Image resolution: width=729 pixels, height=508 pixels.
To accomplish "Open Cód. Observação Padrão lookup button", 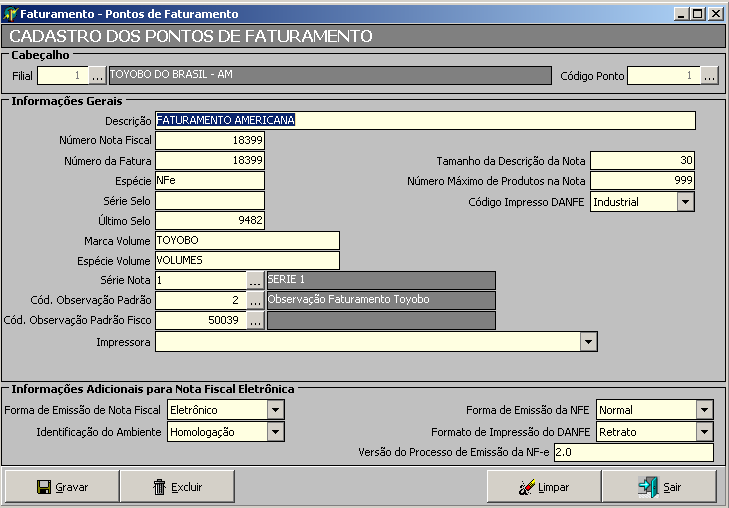I will point(255,300).
